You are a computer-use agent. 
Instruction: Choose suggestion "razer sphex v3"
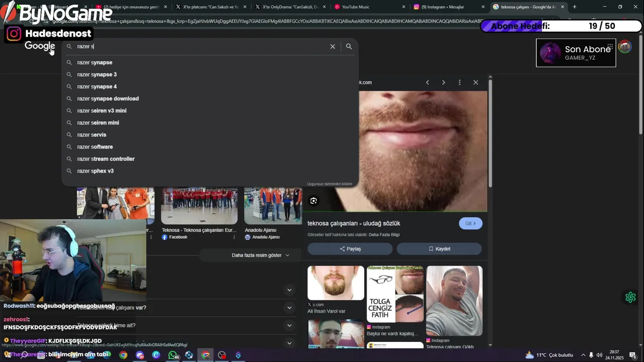(x=210, y=171)
